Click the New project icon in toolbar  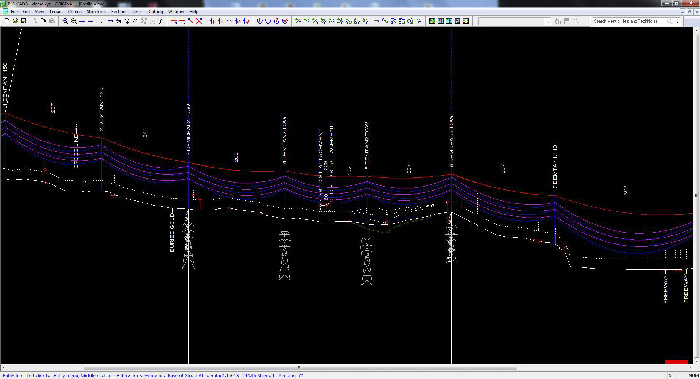[7, 21]
